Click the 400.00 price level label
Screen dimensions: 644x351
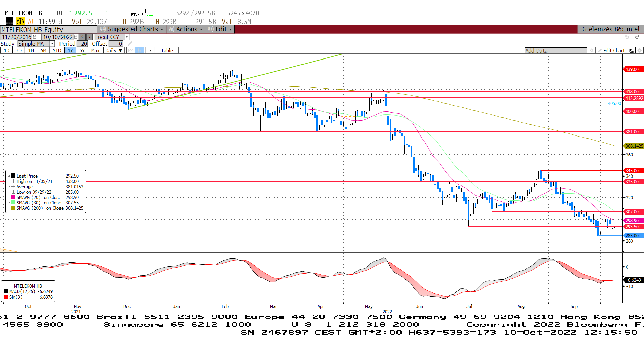tap(634, 111)
